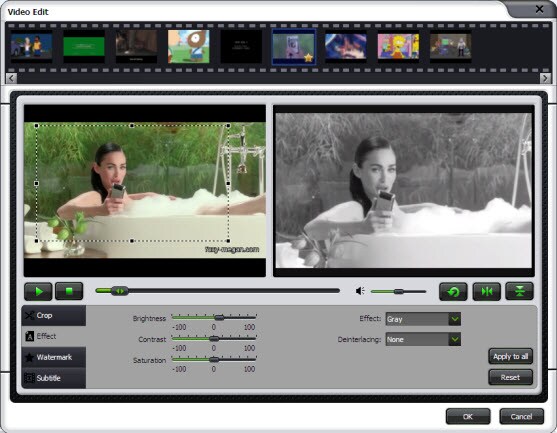Open the Watermark tab
The width and height of the screenshot is (557, 433).
click(x=54, y=357)
